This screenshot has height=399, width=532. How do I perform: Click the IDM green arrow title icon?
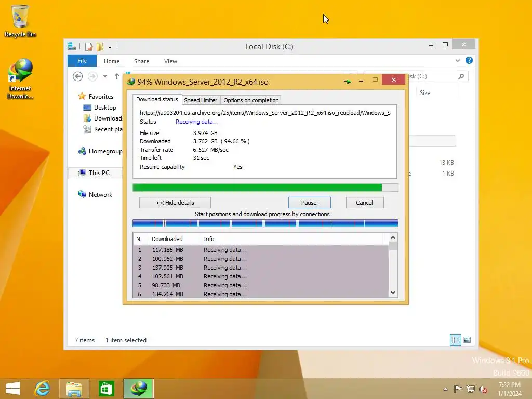click(347, 82)
